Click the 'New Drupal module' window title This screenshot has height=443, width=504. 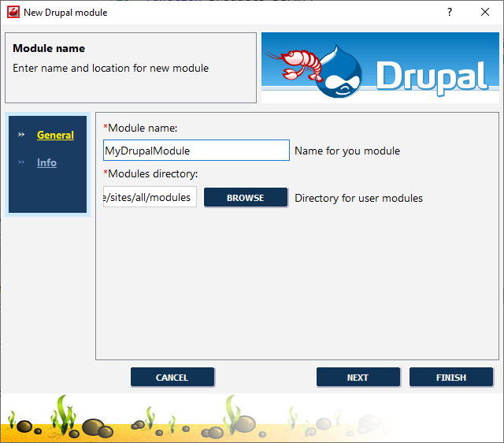coord(65,13)
